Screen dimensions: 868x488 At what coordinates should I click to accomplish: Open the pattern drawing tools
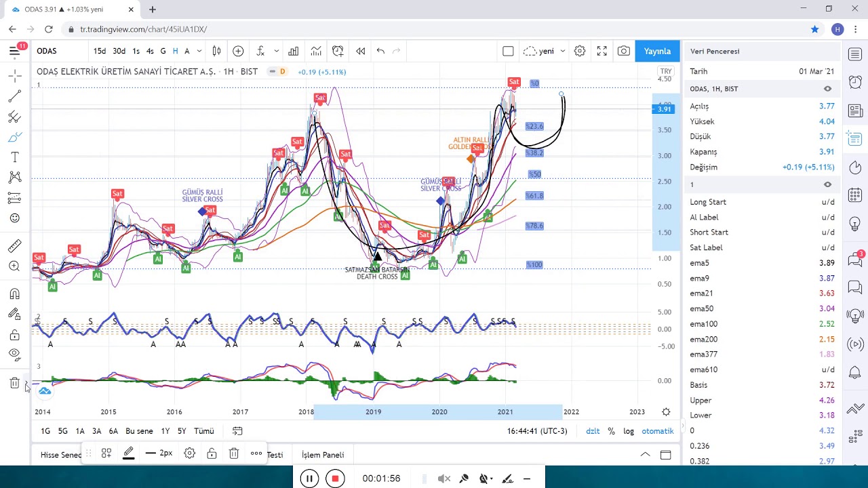tap(15, 178)
